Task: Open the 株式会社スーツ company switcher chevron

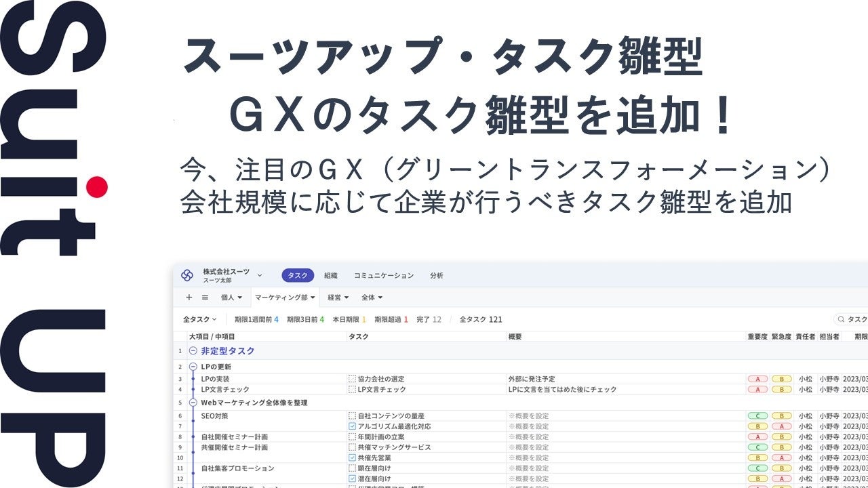Action: click(x=260, y=275)
